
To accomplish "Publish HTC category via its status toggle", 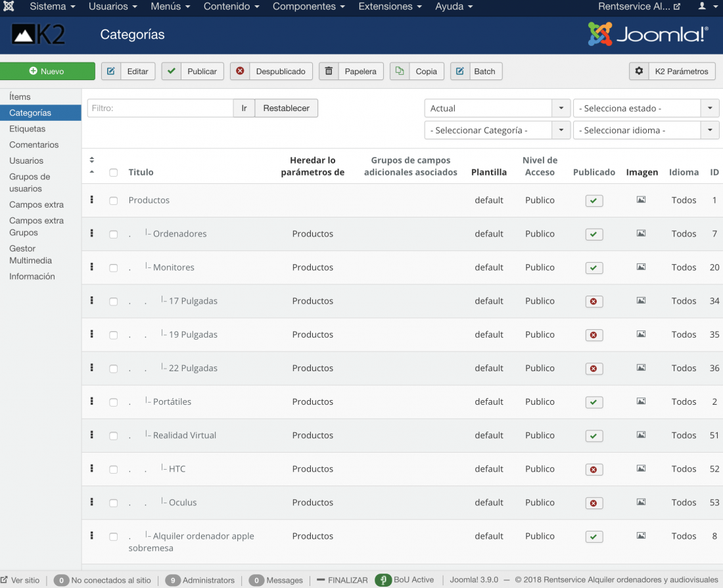I will 594,470.
